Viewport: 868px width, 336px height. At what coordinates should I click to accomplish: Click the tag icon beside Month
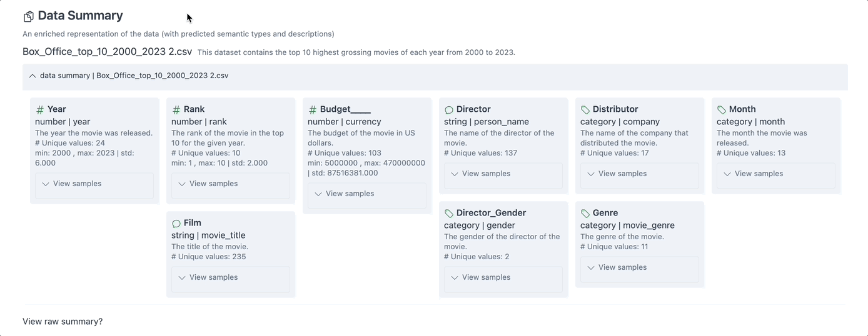[x=722, y=110]
